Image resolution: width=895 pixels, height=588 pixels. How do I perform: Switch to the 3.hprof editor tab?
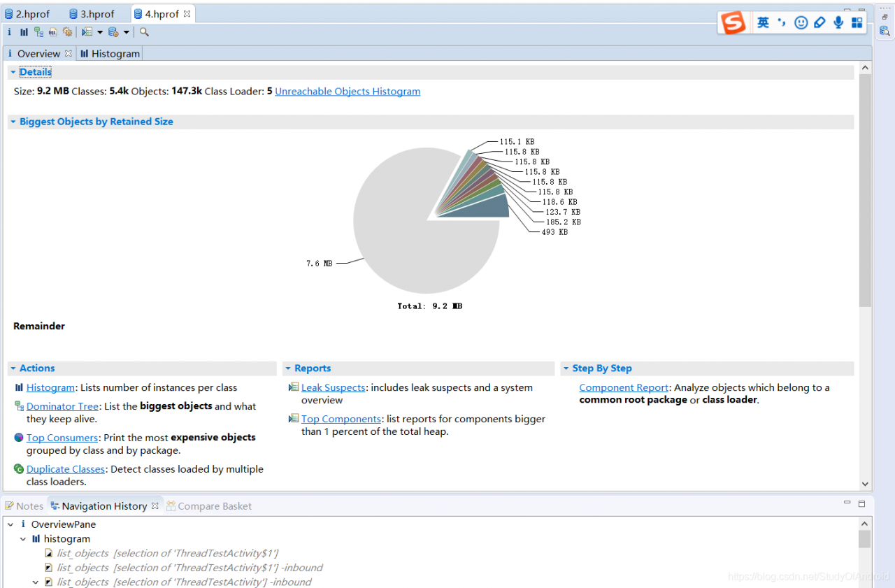92,14
